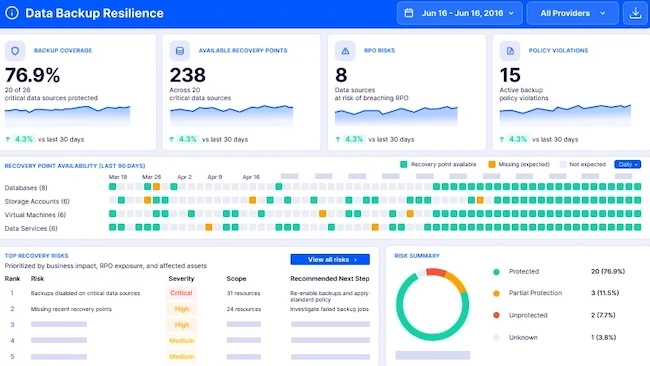Click the document icon on Policy Violations card
This screenshot has height=366, width=650.
click(x=510, y=51)
